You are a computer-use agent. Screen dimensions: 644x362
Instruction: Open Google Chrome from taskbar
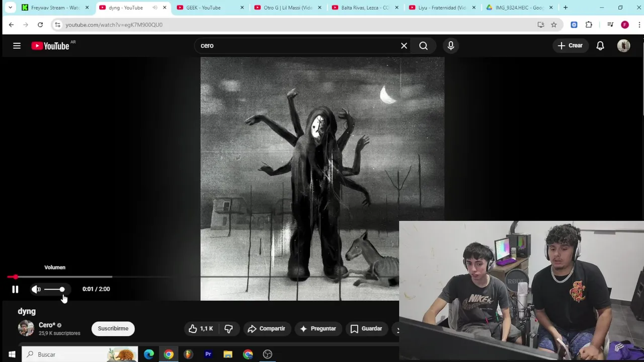[x=169, y=354]
